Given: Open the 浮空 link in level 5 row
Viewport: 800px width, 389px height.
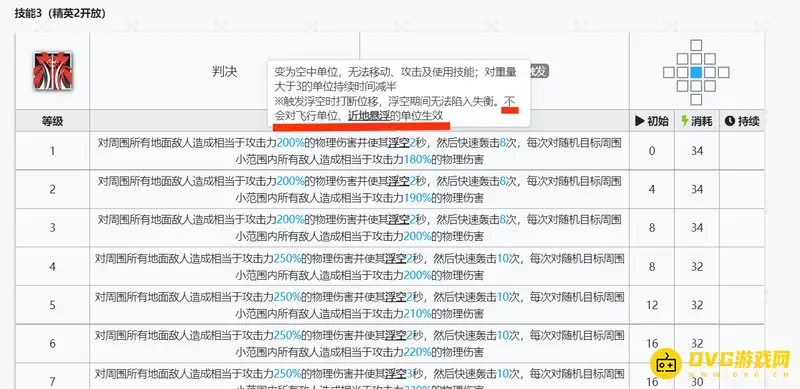Looking at the screenshot, I should click(x=396, y=297).
